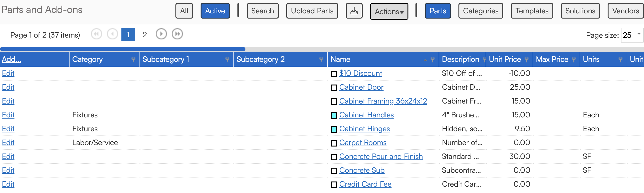Check the box beside $10 Discount
Viewport: 644px width, 193px height.
[334, 74]
